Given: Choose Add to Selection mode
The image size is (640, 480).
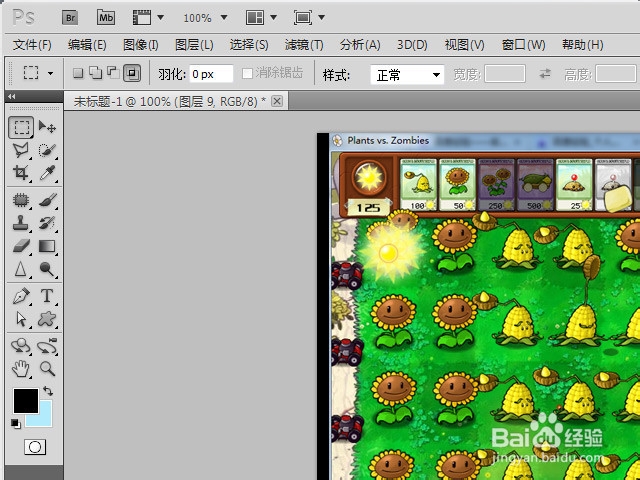Looking at the screenshot, I should point(96,73).
